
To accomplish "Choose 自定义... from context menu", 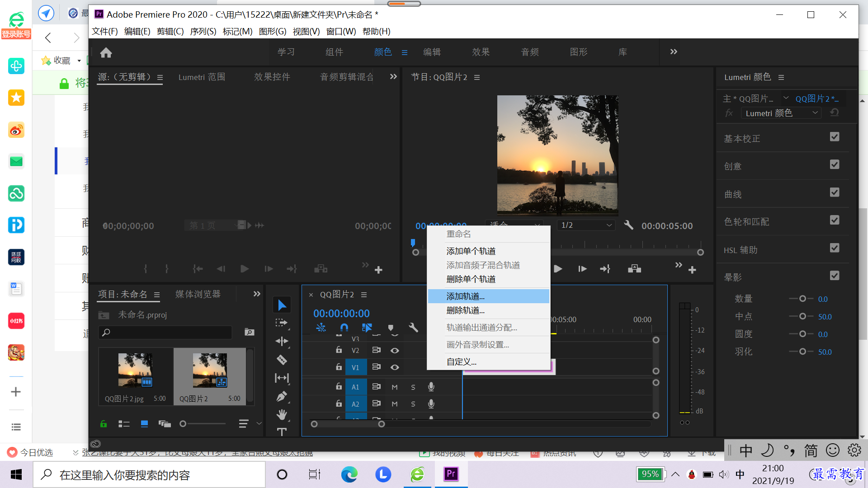I will pyautogui.click(x=488, y=362).
